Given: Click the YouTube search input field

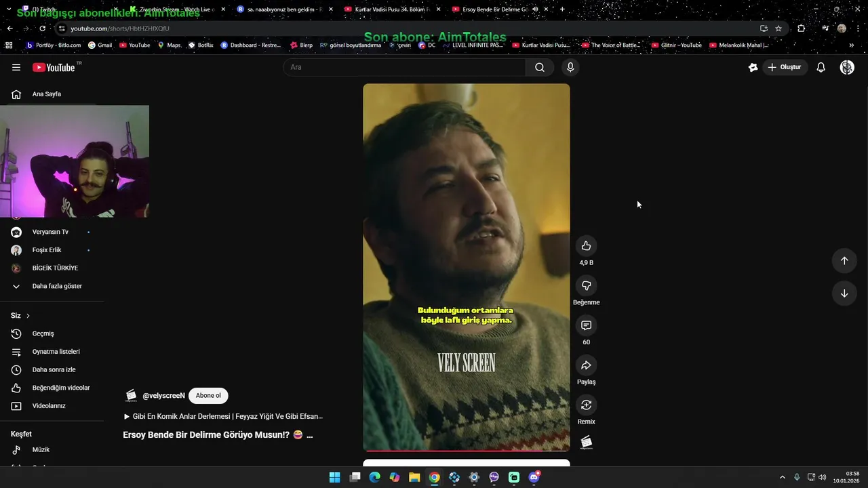Looking at the screenshot, I should coord(404,67).
